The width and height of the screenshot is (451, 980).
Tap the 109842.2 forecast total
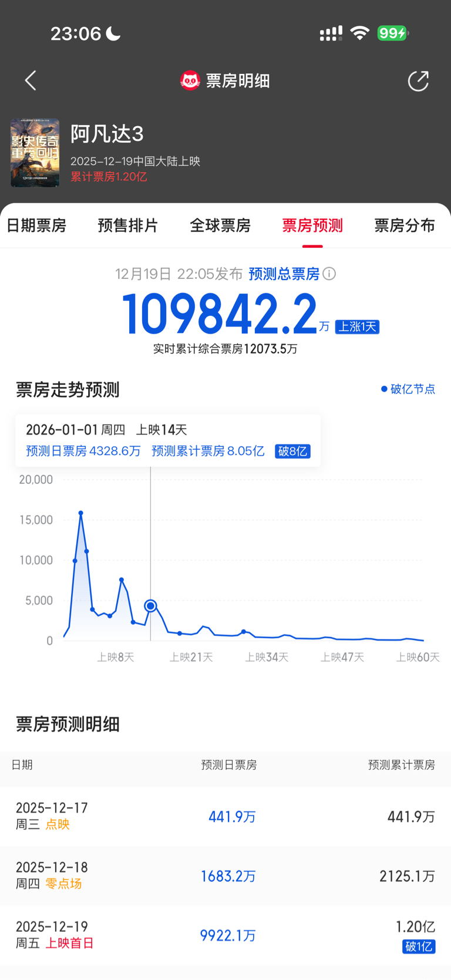(220, 314)
